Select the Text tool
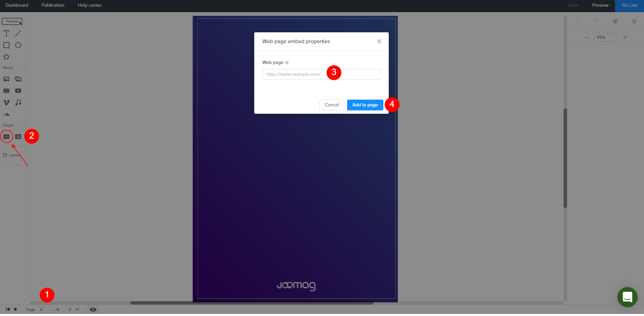The image size is (644, 316). [x=6, y=33]
